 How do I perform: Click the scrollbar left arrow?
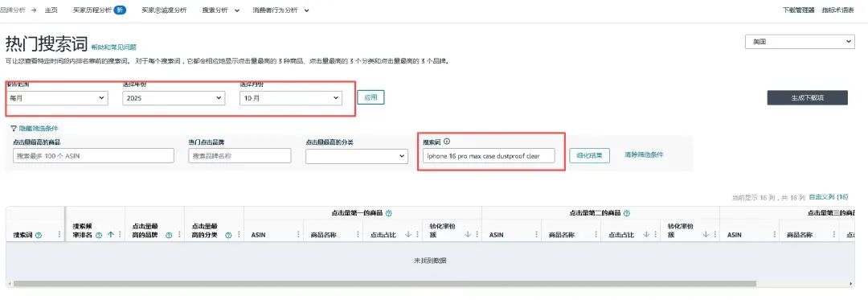click(x=10, y=283)
